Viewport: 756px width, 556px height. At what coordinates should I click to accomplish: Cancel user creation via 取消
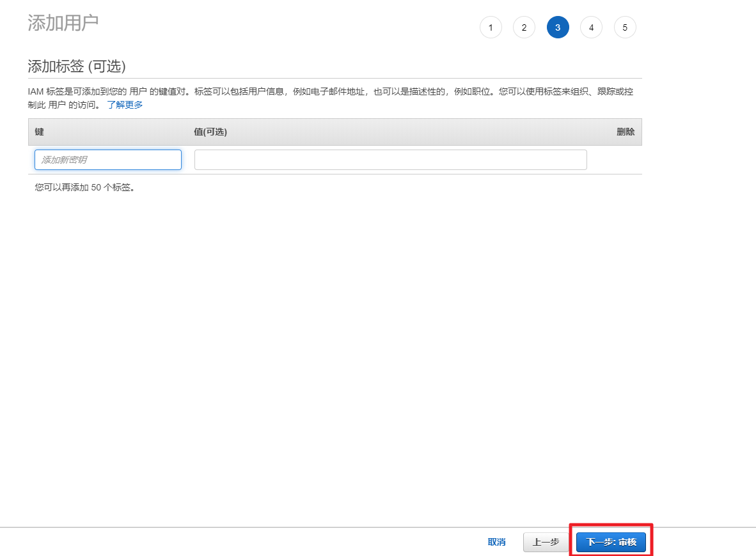(x=496, y=542)
